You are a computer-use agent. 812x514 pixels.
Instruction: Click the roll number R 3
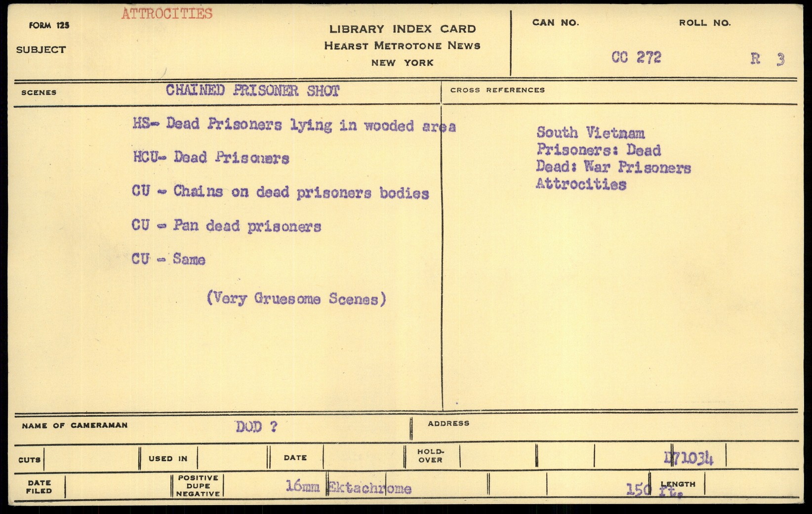tap(767, 59)
